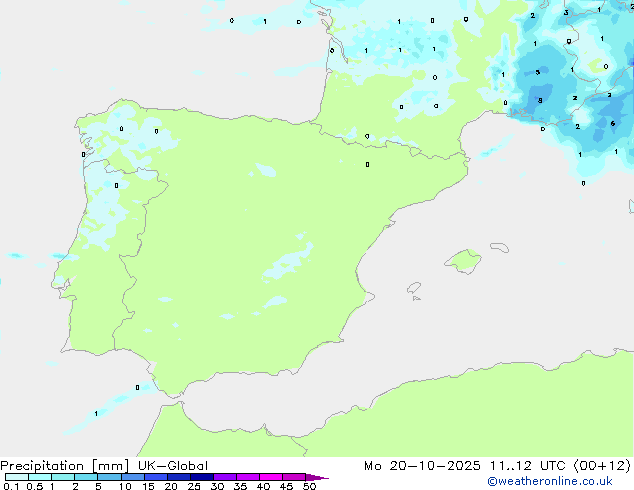Open the weatheronline.co.uk copyright link

tap(550, 481)
